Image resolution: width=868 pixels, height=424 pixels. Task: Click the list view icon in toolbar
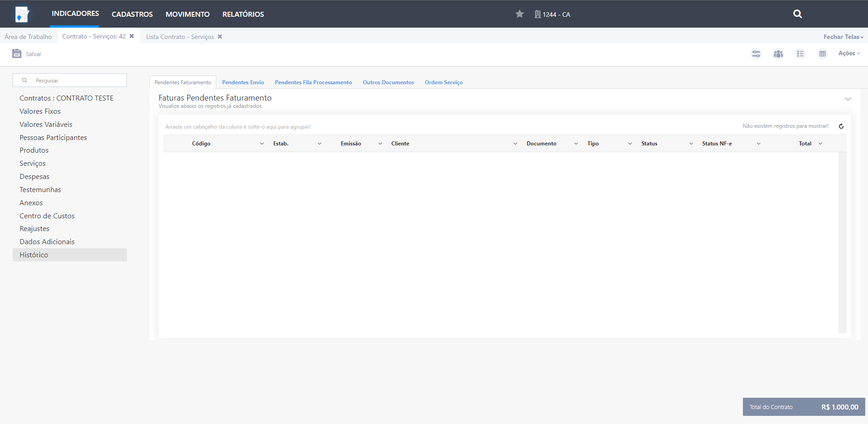(x=800, y=53)
